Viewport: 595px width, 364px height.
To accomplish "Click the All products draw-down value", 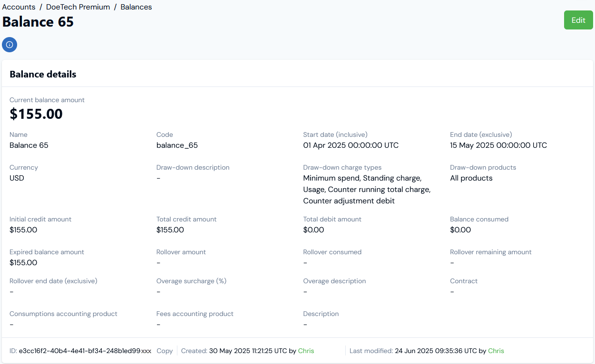I will coord(471,178).
